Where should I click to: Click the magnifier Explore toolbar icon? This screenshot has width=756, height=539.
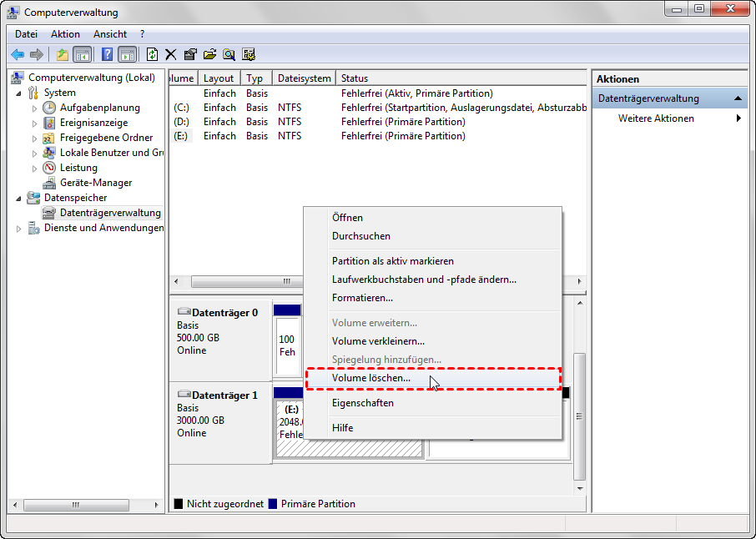[x=229, y=54]
